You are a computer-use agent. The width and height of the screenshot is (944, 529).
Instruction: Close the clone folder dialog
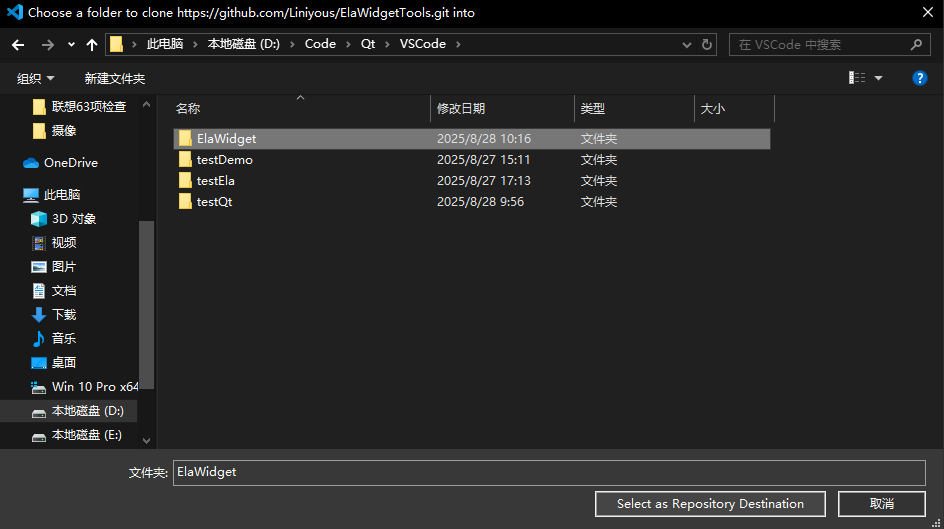click(928, 12)
